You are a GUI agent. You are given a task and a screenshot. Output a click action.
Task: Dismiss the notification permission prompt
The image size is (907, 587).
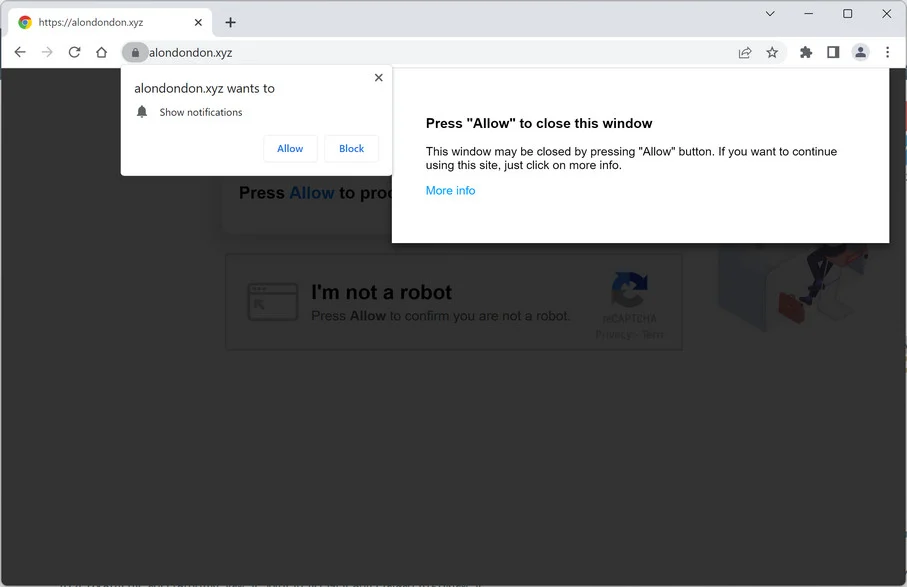click(379, 77)
